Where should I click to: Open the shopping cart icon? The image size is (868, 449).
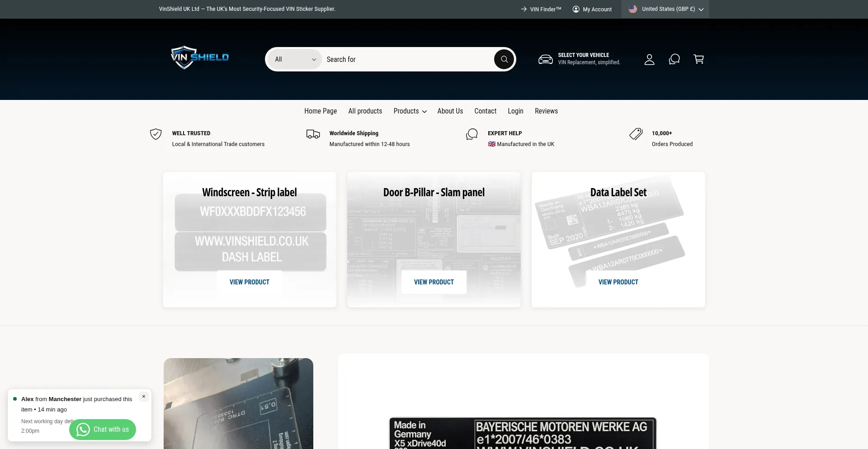(x=698, y=59)
